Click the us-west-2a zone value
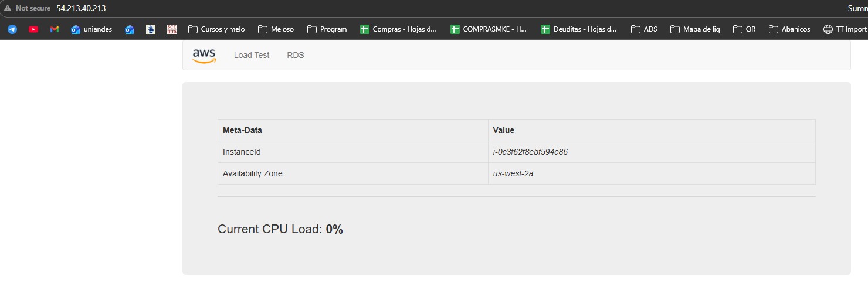Screen dimensions: 868x293 coord(513,173)
